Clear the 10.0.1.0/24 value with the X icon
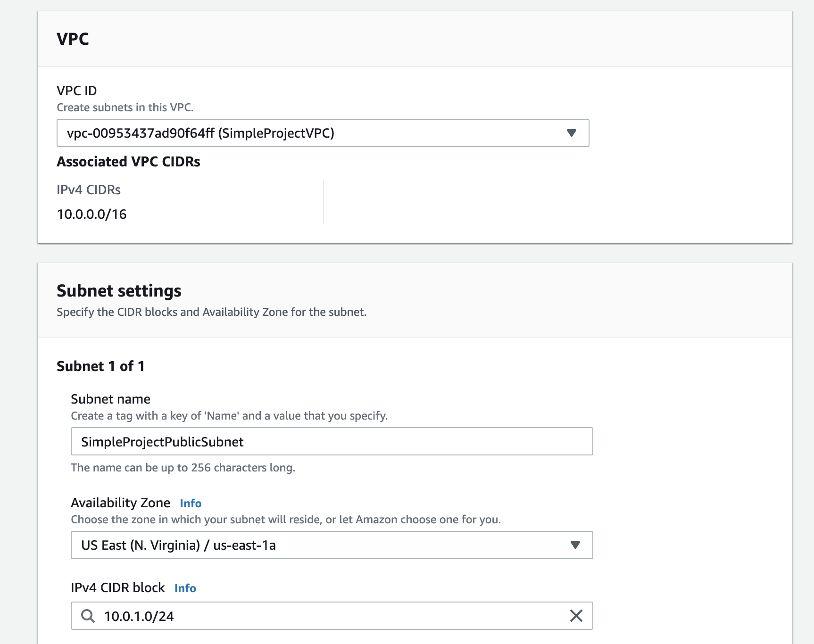 576,616
